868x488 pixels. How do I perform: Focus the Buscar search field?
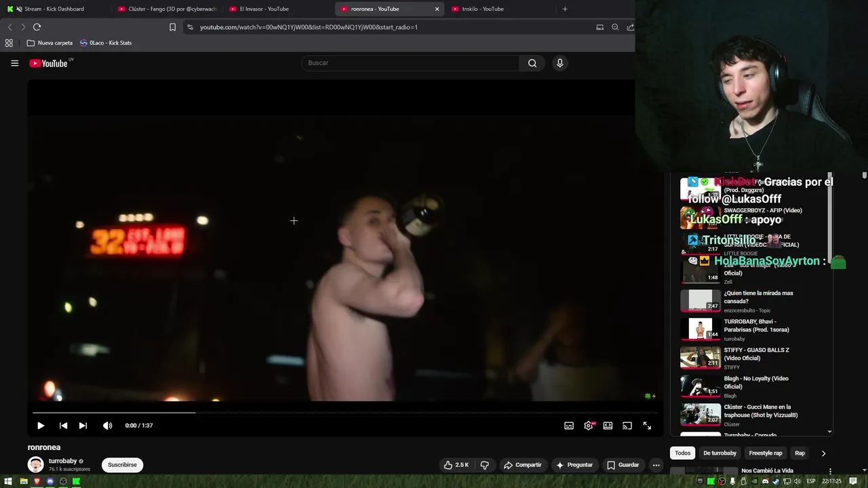410,63
